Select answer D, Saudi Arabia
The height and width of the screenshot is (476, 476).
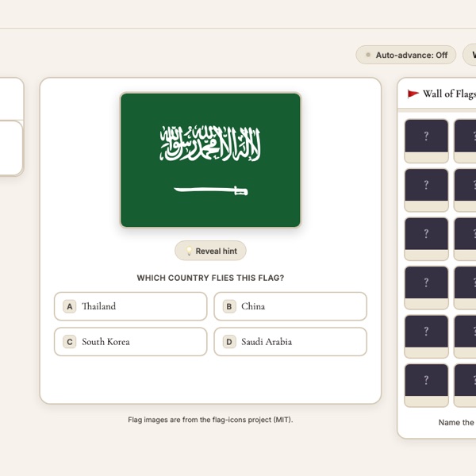(290, 341)
